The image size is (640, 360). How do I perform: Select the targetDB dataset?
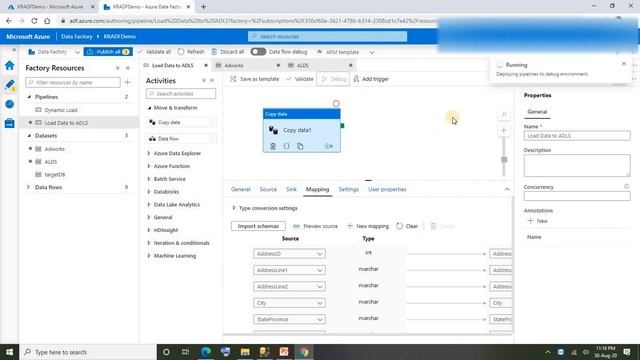[55, 175]
